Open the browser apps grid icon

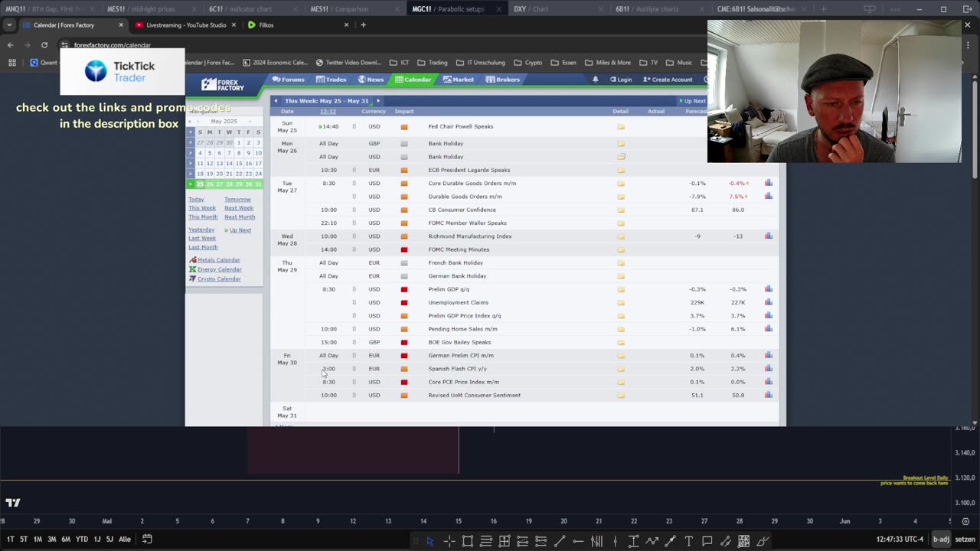[x=12, y=63]
